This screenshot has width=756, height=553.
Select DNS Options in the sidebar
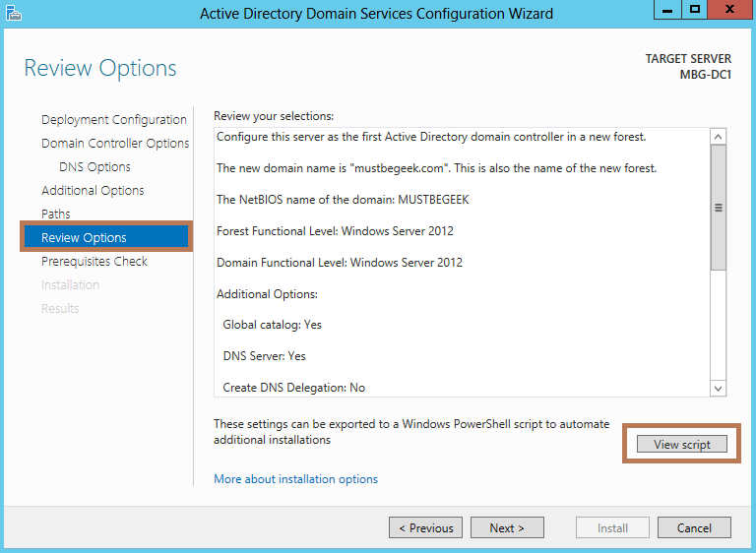pos(94,167)
